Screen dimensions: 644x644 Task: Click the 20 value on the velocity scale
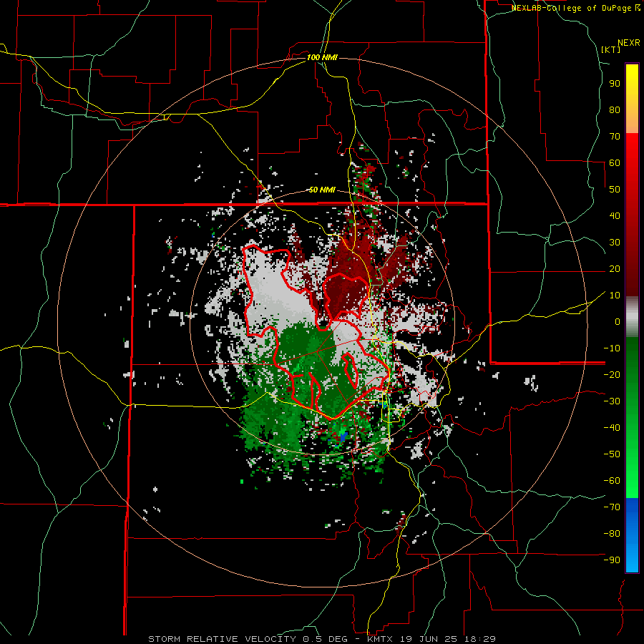coord(615,269)
